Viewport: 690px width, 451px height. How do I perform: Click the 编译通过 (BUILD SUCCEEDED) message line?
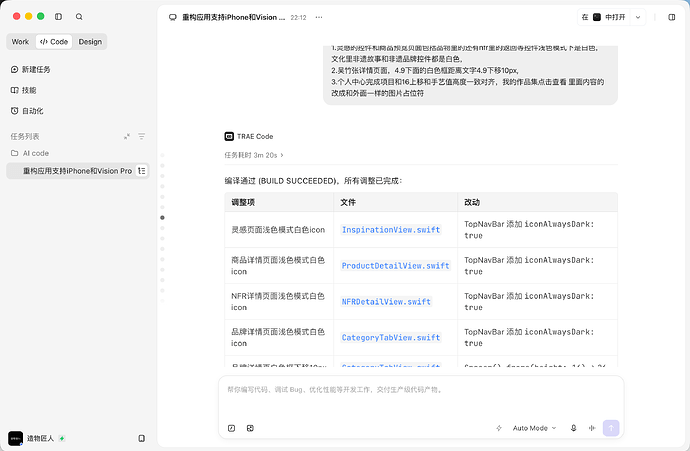(313, 181)
